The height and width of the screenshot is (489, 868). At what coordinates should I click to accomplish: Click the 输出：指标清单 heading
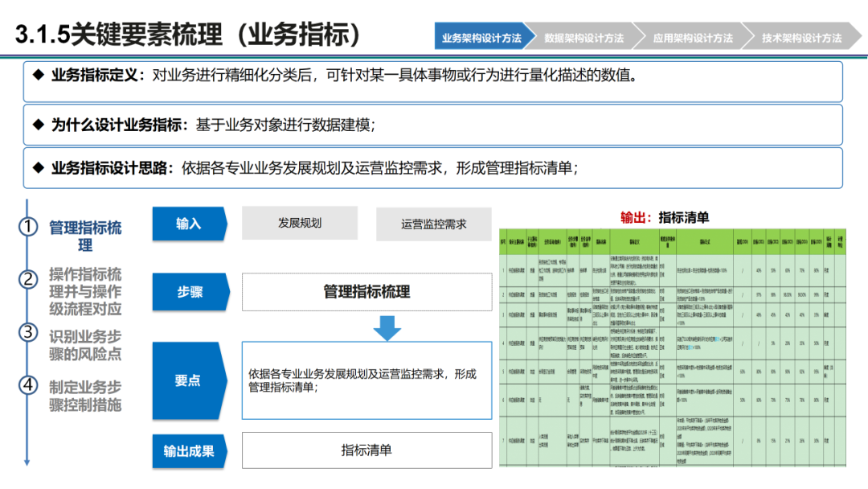coord(665,218)
